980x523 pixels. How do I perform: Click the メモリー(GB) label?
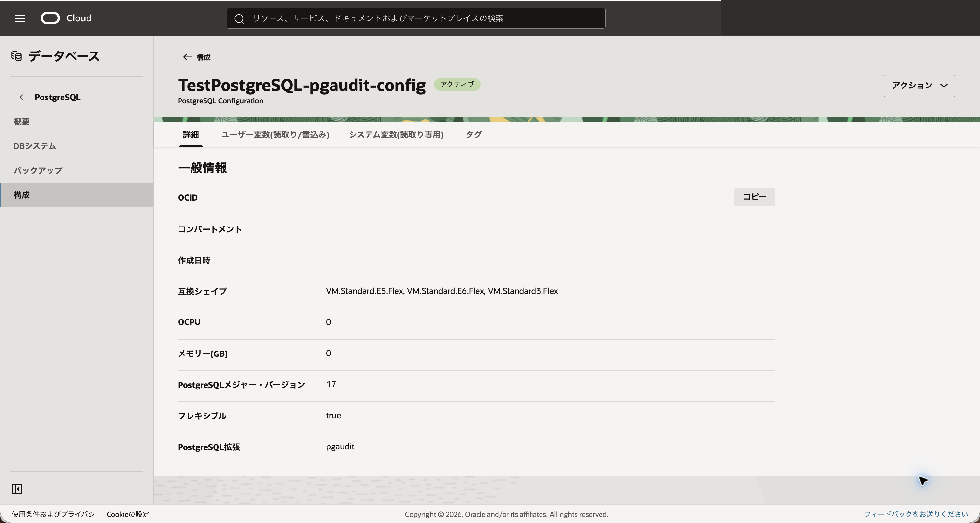(x=203, y=354)
